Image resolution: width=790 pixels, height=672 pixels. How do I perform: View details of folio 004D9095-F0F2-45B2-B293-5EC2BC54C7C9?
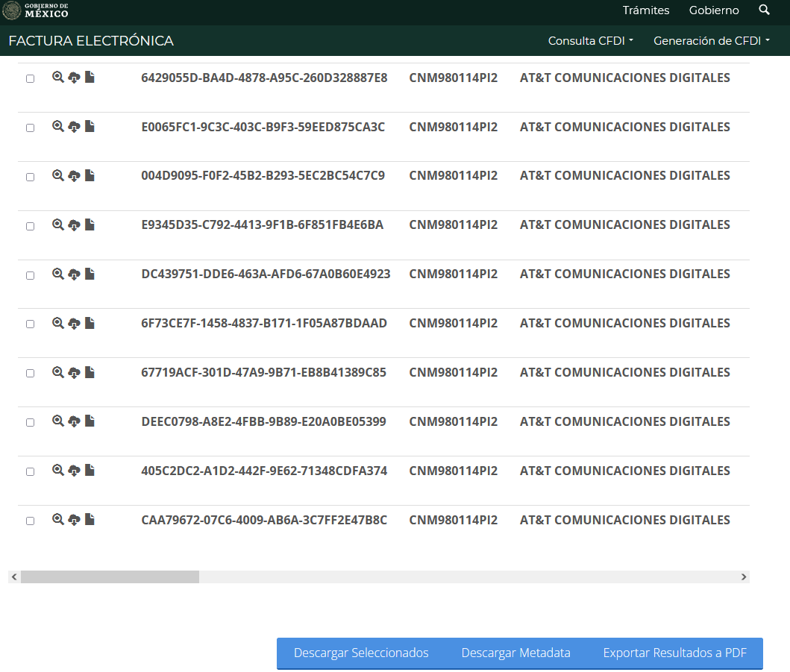pyautogui.click(x=58, y=175)
